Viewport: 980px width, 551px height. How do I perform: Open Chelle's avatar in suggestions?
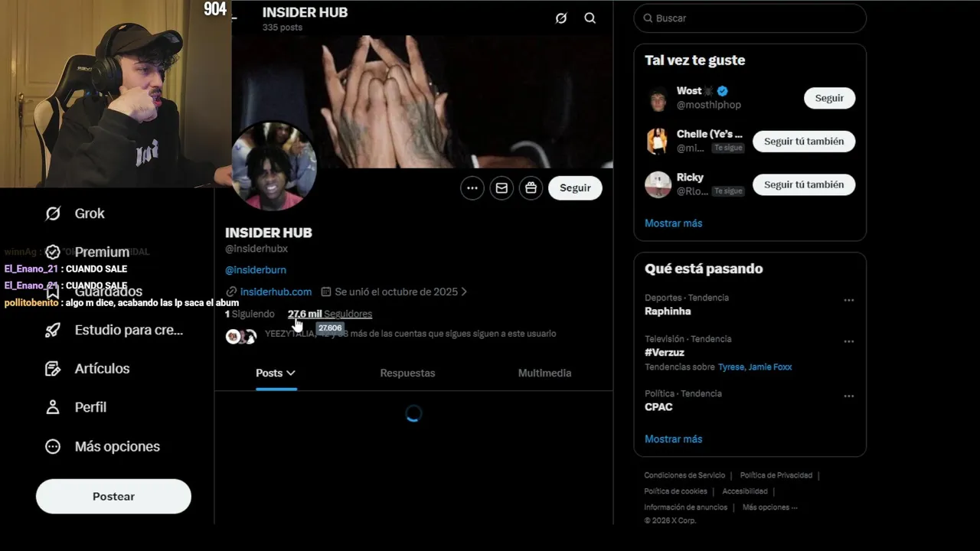point(658,142)
